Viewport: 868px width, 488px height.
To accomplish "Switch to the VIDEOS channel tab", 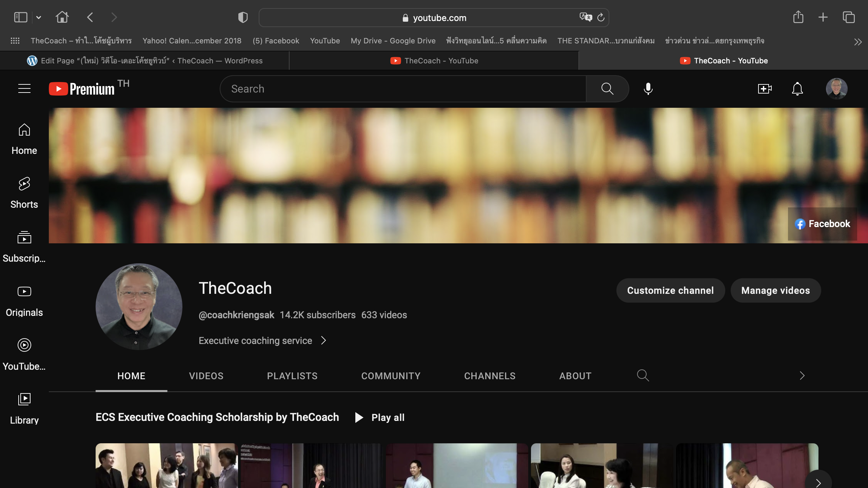I will point(206,376).
